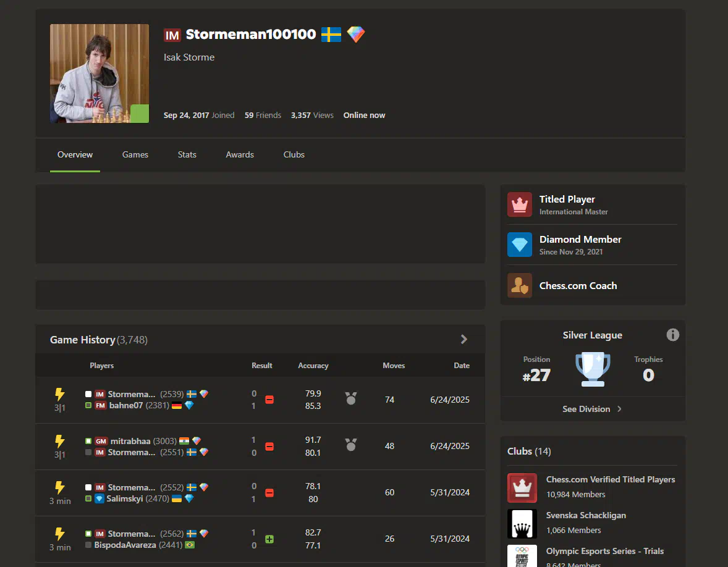
Task: Click the blitz lightning icon for the mitrabhaa game
Action: point(59,441)
